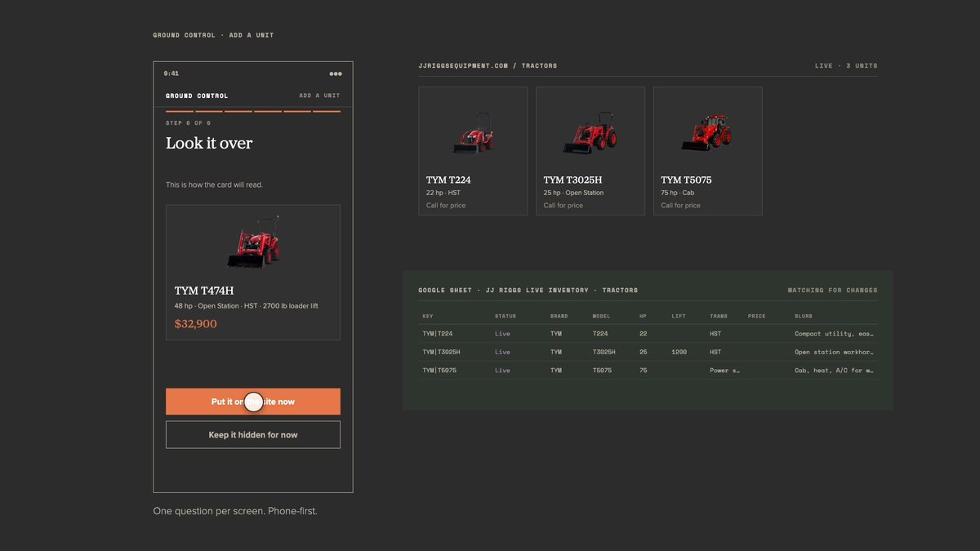
Task: Click the MODEL cell T3025H in sheet
Action: coord(604,352)
